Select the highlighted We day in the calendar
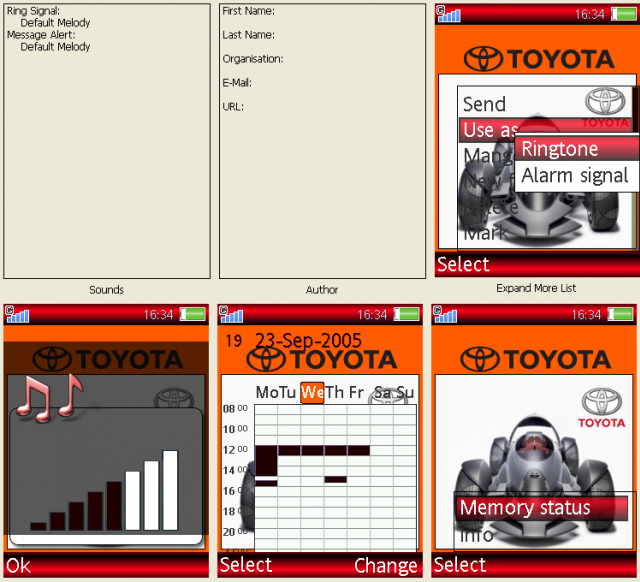This screenshot has width=640, height=582. tap(312, 393)
